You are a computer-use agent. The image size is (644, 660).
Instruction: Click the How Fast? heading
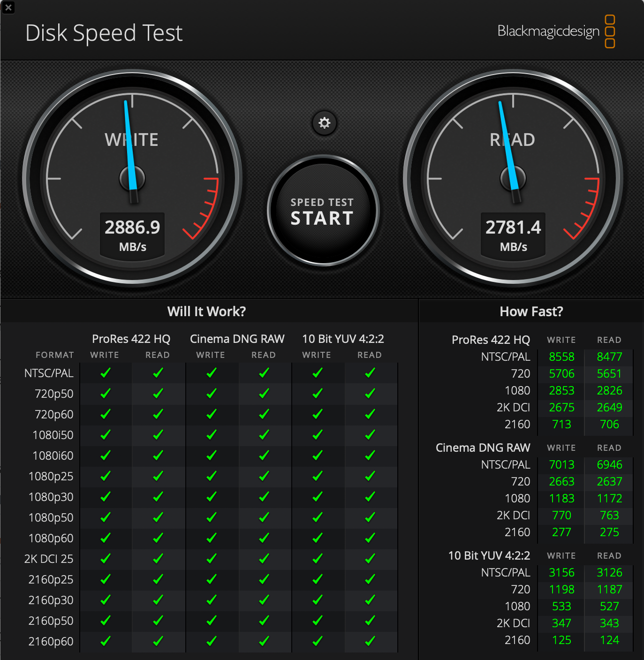531,311
